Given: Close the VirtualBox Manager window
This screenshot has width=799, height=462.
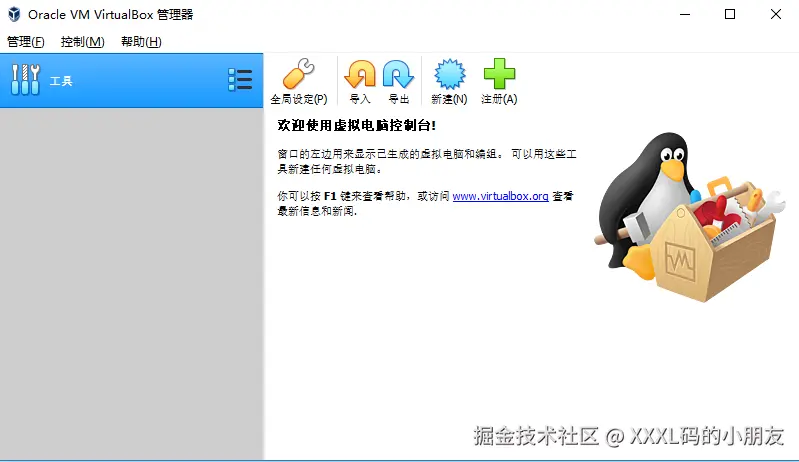Looking at the screenshot, I should point(776,14).
